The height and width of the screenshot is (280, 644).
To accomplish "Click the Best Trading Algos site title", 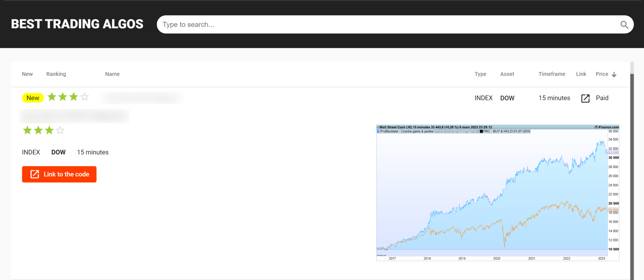I will point(77,24).
